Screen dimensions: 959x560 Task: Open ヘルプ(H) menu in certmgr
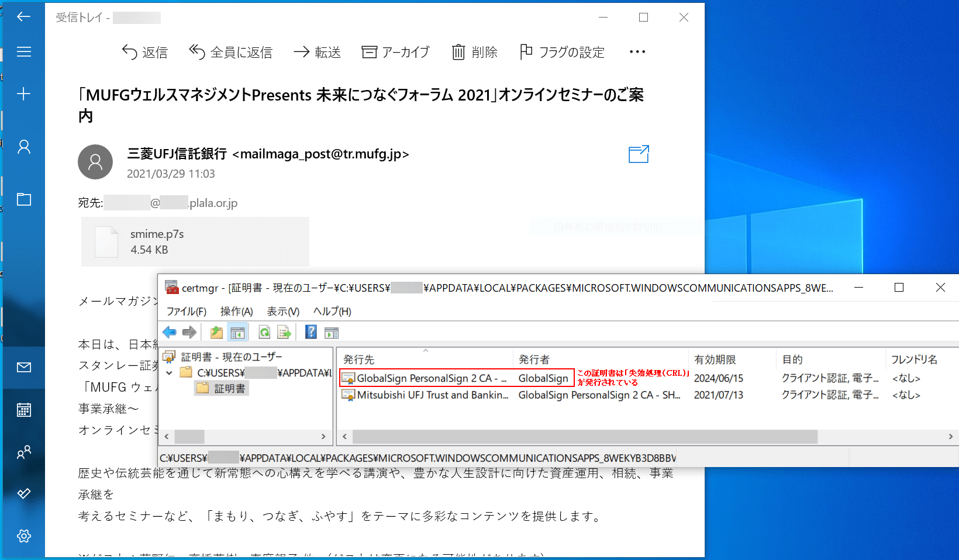click(x=332, y=312)
